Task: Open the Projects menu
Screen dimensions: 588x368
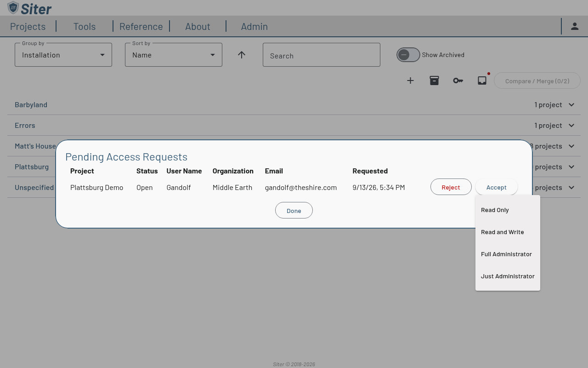Action: [28, 26]
